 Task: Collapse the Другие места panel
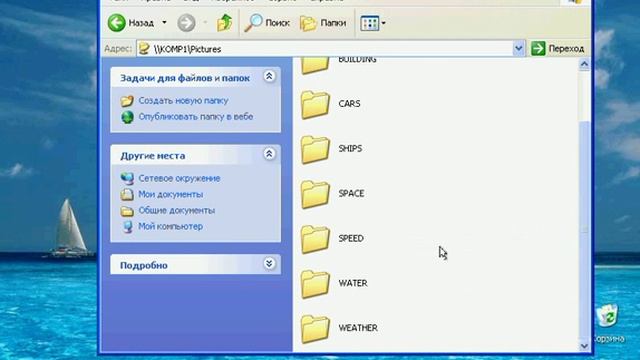[x=269, y=154]
